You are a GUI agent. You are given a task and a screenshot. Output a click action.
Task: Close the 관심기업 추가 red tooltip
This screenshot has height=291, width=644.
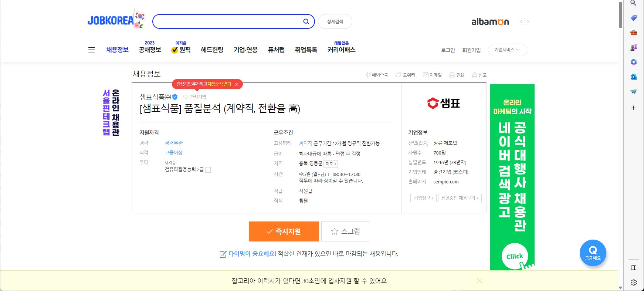[237, 84]
